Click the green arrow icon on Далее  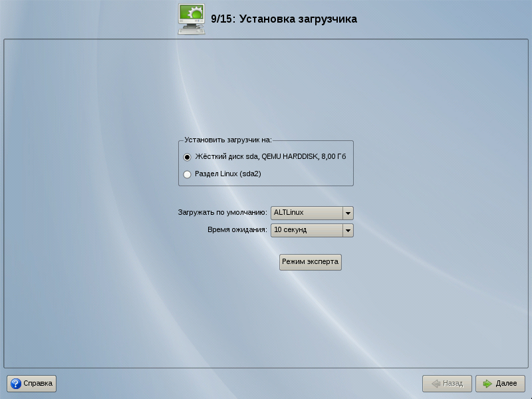point(487,384)
